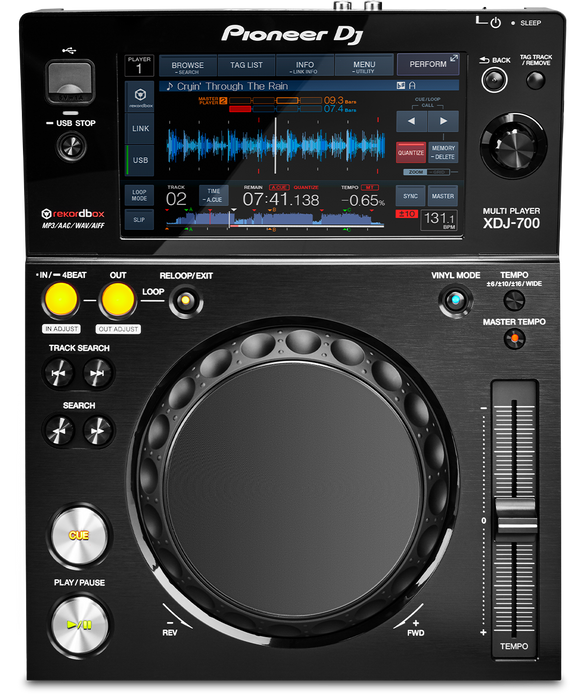Tap the remaining time 07:41.138

click(x=281, y=200)
